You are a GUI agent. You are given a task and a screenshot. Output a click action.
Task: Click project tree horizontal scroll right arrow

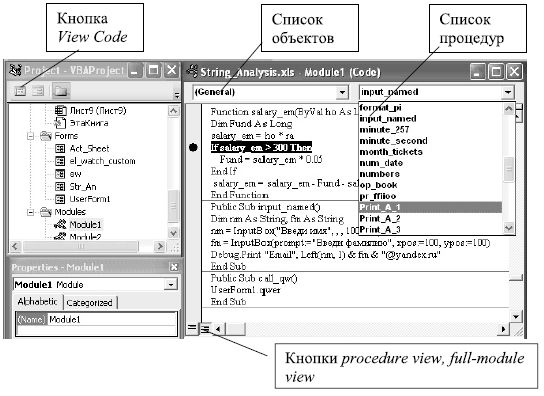(x=160, y=246)
